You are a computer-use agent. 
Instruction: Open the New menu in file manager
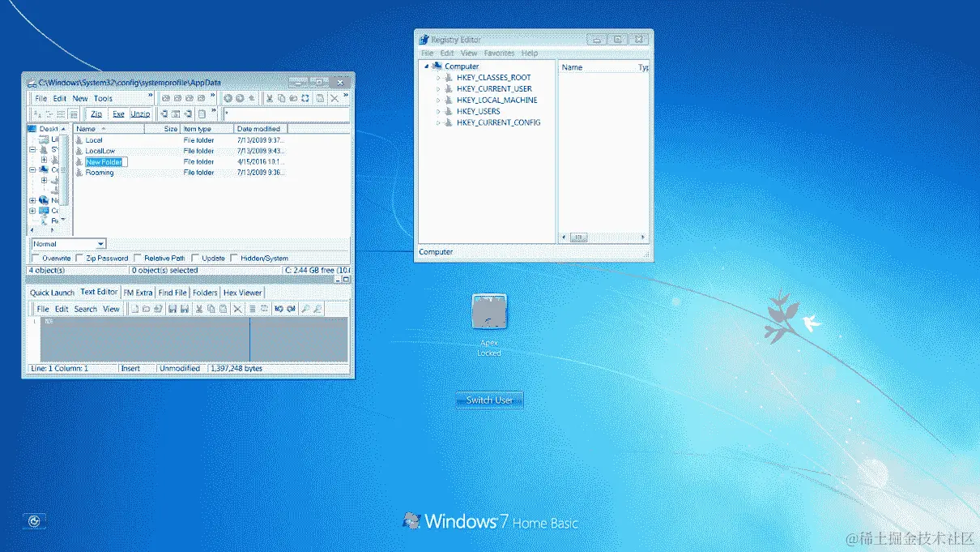pyautogui.click(x=80, y=99)
